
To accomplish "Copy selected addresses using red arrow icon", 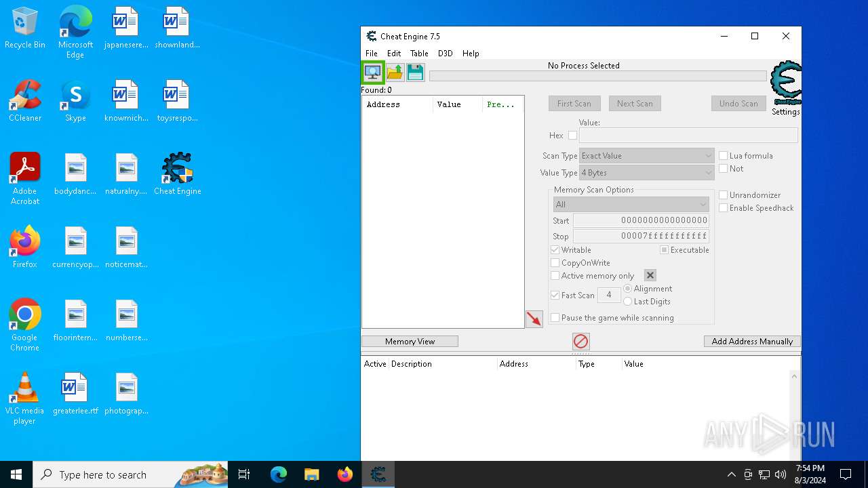I will (534, 319).
